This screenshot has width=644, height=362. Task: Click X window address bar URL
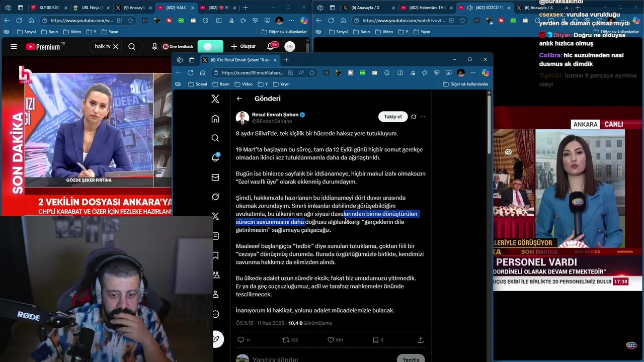point(253,73)
